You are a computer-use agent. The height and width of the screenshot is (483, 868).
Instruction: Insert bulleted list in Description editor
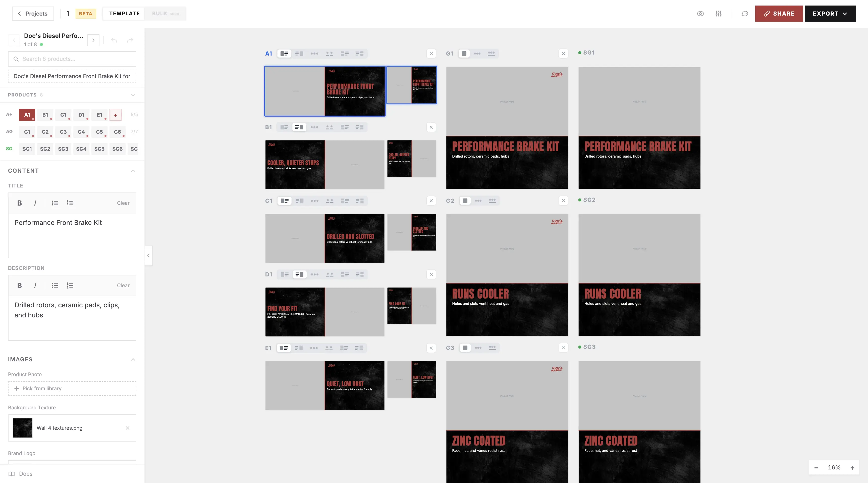[55, 285]
